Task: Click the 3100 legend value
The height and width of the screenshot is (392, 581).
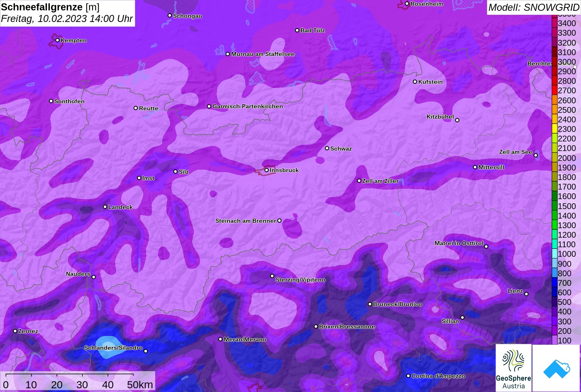Action: point(567,52)
